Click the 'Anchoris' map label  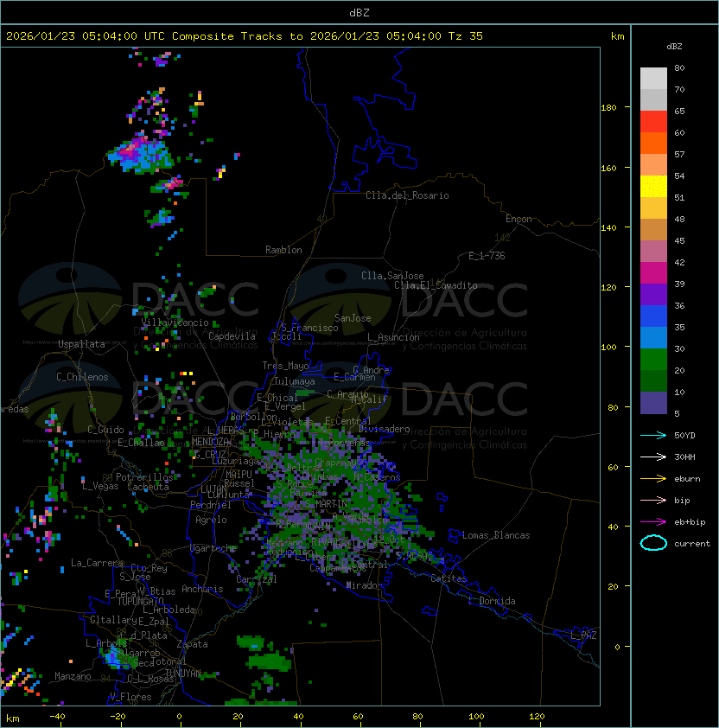point(202,589)
